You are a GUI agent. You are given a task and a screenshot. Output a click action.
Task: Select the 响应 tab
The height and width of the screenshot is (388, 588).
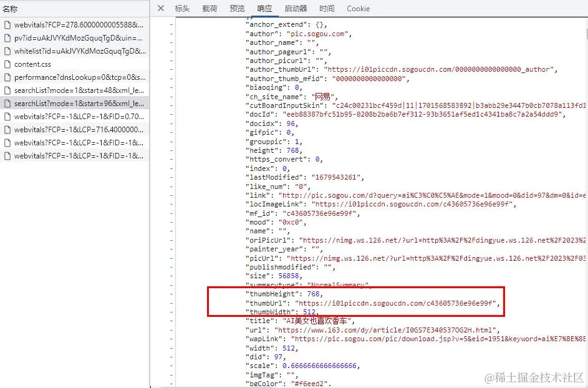264,8
